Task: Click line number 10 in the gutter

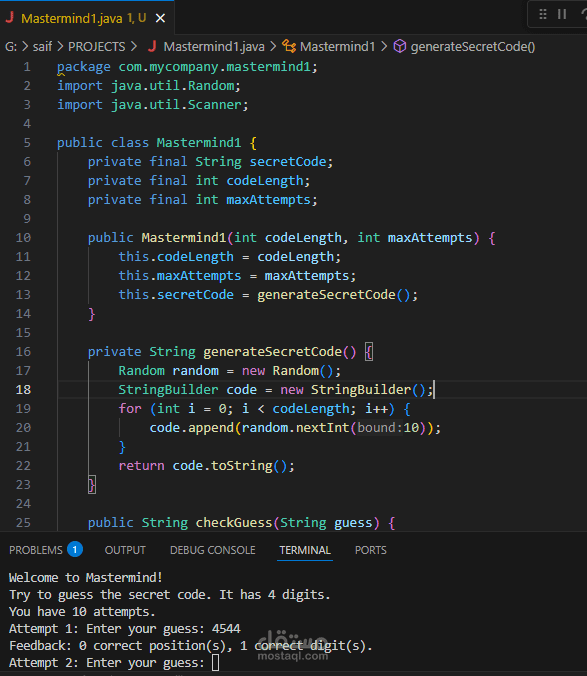Action: click(x=23, y=238)
